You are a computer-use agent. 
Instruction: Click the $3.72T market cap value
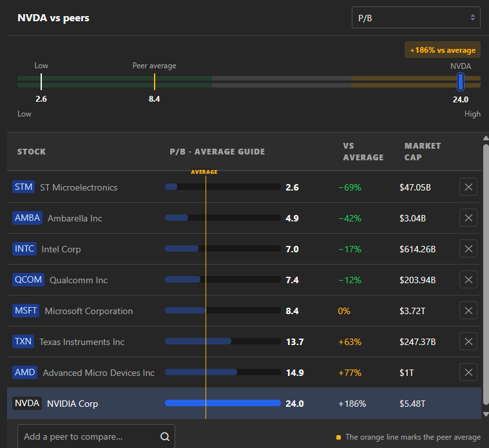click(x=412, y=311)
